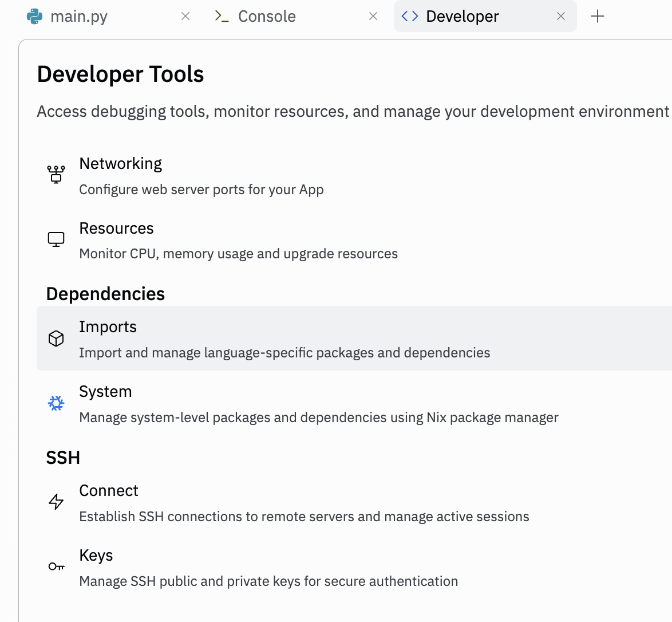Open Resources to monitor CPU and memory

tap(116, 229)
